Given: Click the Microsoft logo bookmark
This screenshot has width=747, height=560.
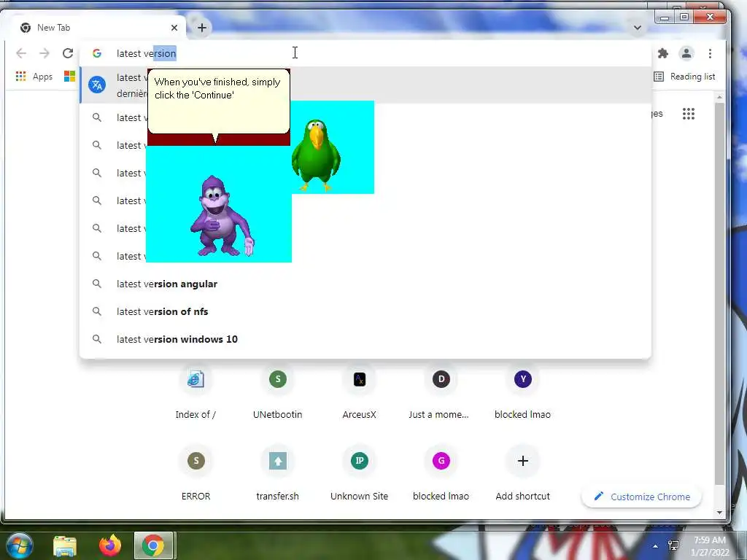Looking at the screenshot, I should pyautogui.click(x=69, y=76).
